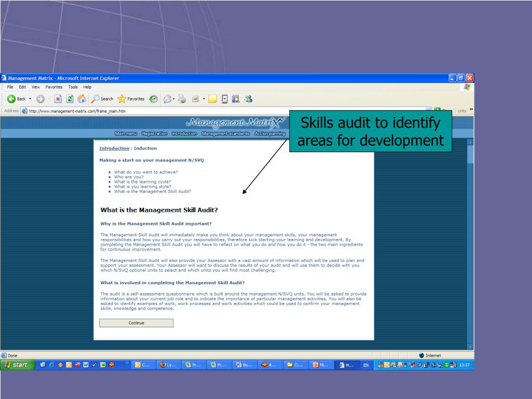Click the Continue button
532x399 pixels.
137,323
